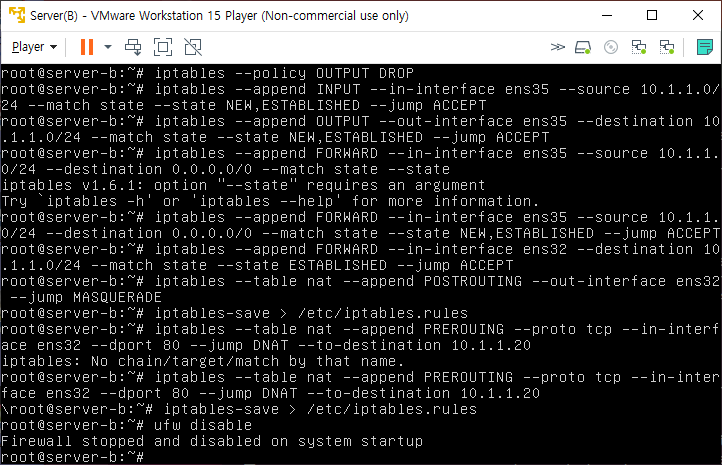Click the first network adapter icon
Viewport: 722px width, 465px height.
(x=639, y=47)
